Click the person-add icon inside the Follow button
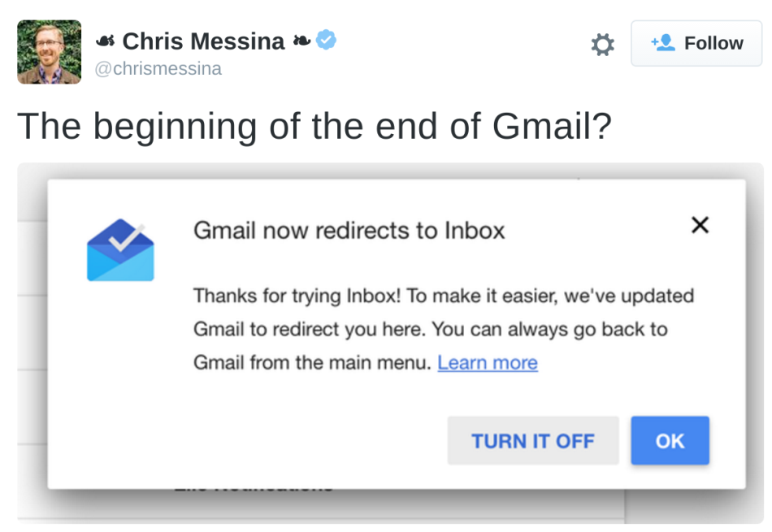 (x=664, y=43)
